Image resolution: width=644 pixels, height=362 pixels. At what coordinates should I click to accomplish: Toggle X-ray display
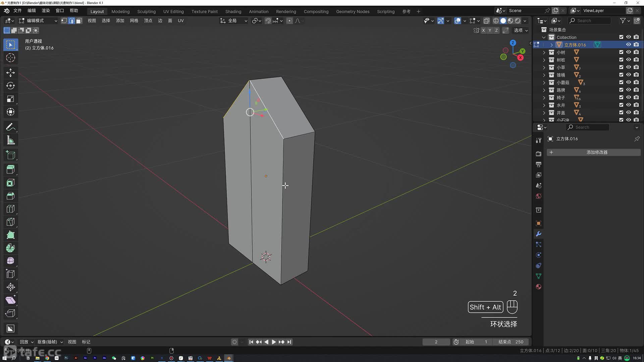[486, 21]
